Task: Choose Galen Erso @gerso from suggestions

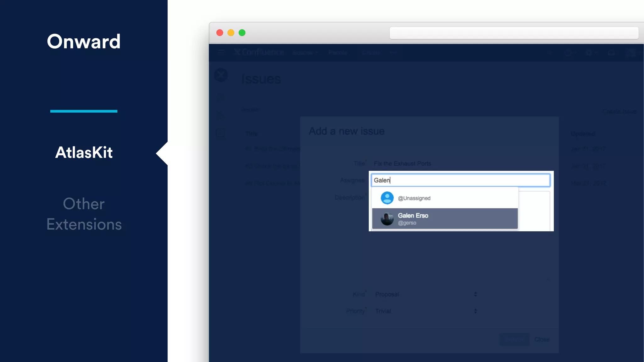Action: pos(445,218)
